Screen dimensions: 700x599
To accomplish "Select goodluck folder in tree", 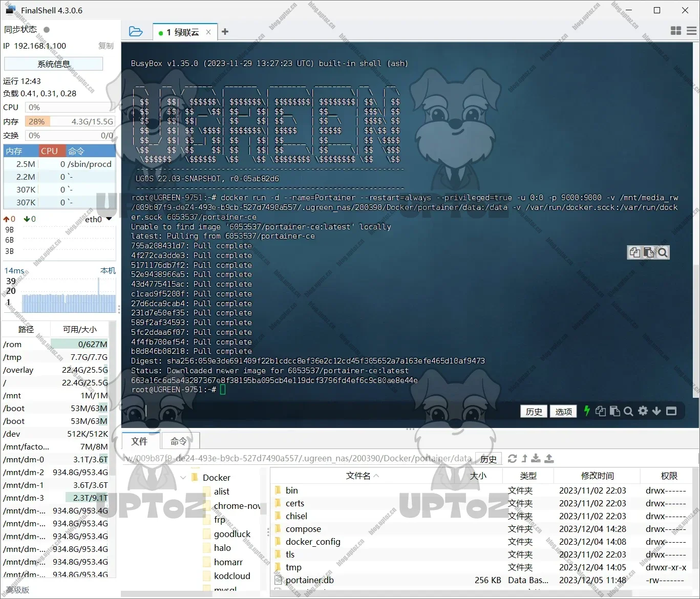I will coord(232,534).
